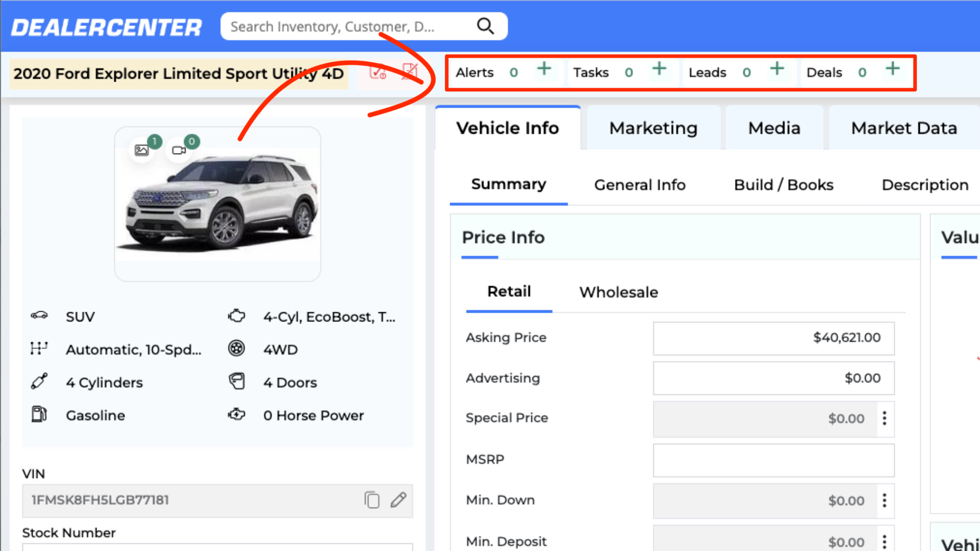Click the fuel pump icon beside Gasoline
The image size is (980, 551).
pyautogui.click(x=39, y=414)
